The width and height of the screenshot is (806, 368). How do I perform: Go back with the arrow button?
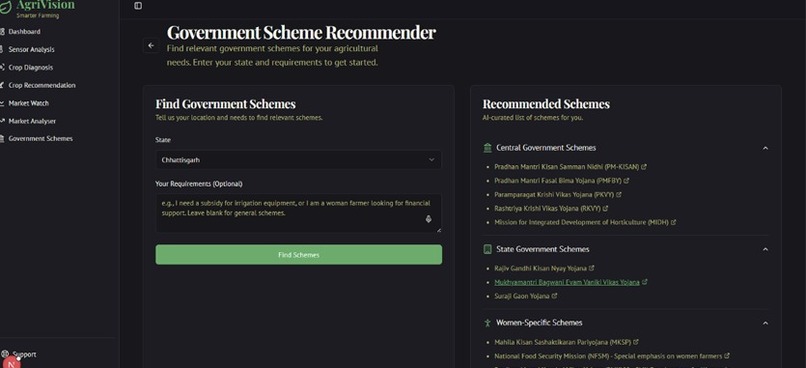click(151, 45)
